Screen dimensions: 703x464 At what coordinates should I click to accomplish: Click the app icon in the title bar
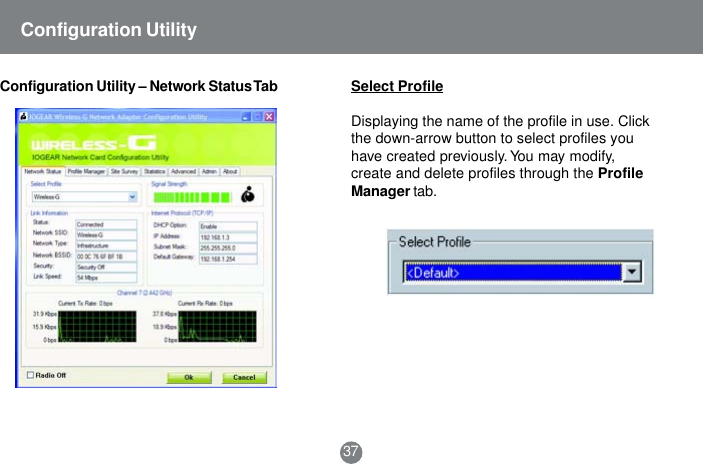click(23, 117)
